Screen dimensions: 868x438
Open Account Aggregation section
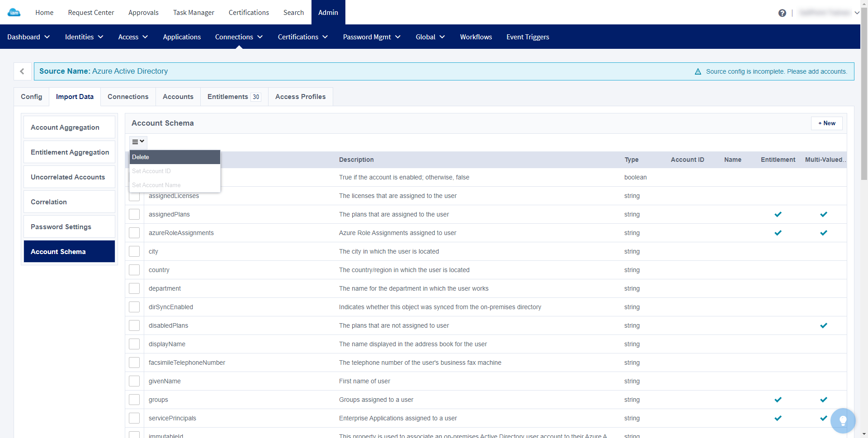[x=69, y=127]
